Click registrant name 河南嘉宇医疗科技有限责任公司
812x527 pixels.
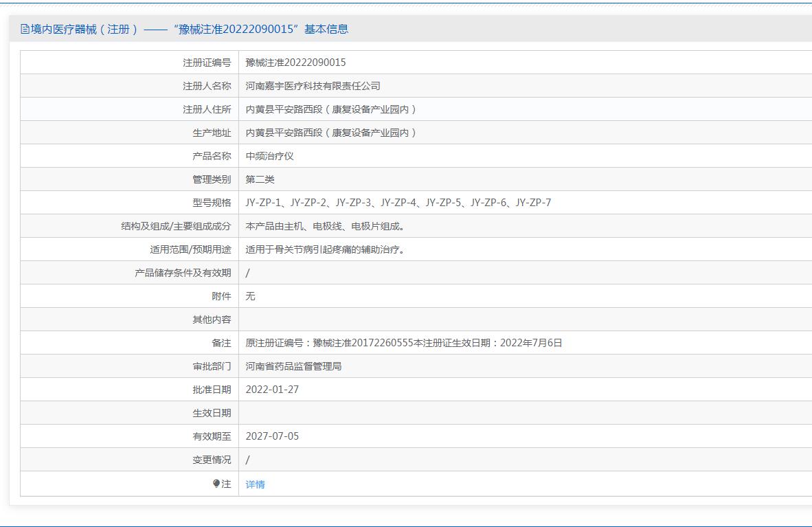click(313, 86)
